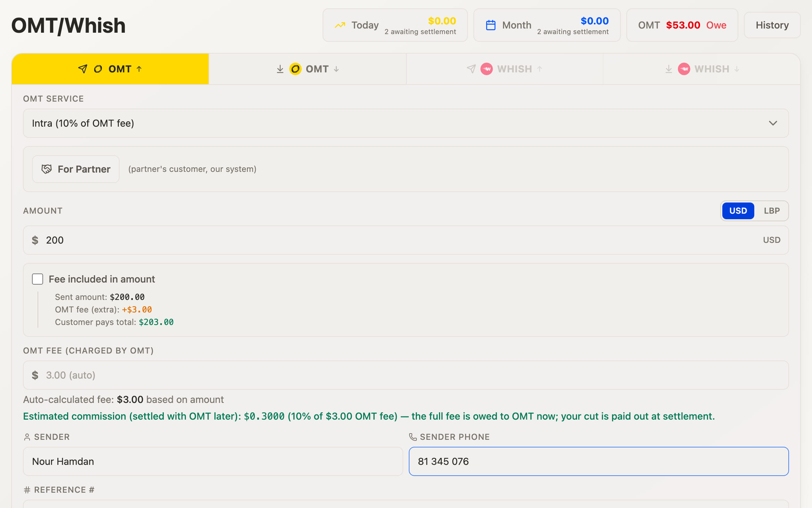This screenshot has height=508, width=812.
Task: Switch to the OMT receive tab
Action: 307,69
